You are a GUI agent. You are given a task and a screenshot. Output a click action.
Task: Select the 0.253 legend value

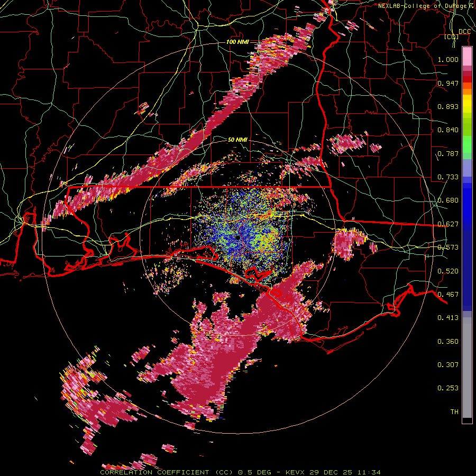448,388
